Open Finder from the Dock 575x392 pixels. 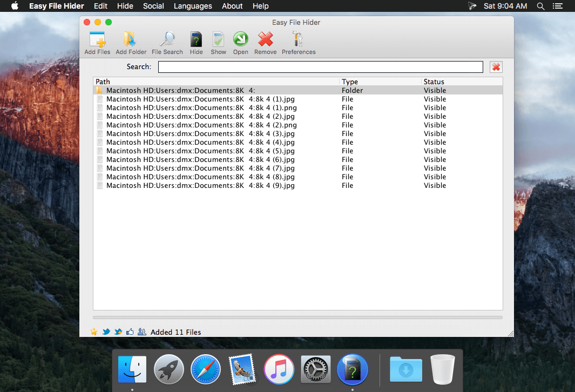[132, 369]
